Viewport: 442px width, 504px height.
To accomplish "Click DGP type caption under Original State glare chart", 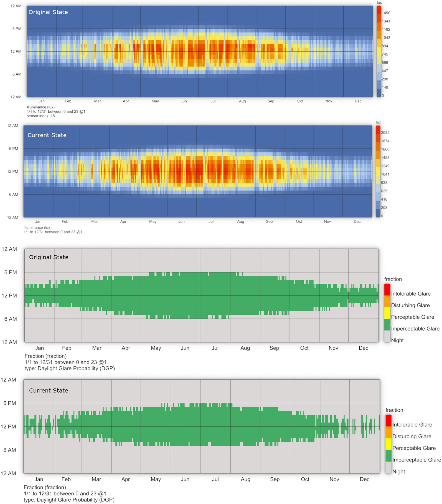I will coord(70,368).
